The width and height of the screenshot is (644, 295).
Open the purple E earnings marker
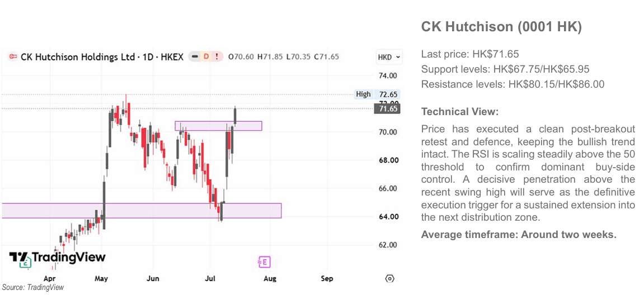(264, 261)
